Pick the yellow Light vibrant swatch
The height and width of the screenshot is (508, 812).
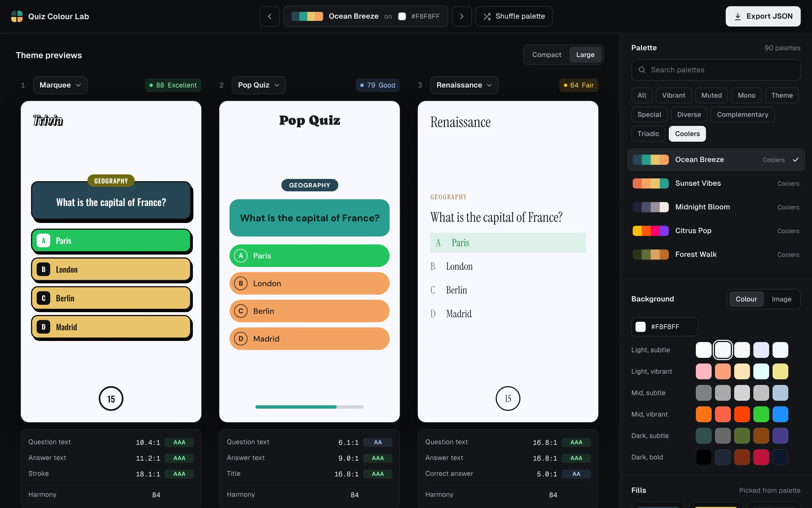[x=780, y=372]
